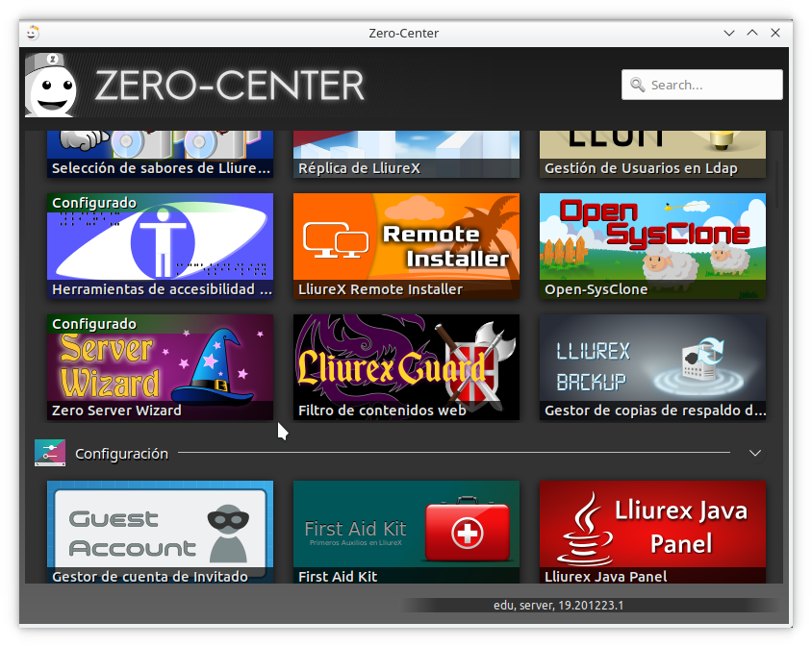812x647 pixels.
Task: Launch Réplica de LliureX
Action: pos(407,154)
